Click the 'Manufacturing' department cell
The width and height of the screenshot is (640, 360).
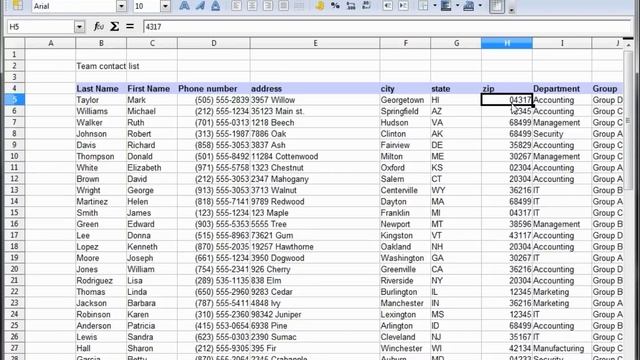(x=562, y=348)
